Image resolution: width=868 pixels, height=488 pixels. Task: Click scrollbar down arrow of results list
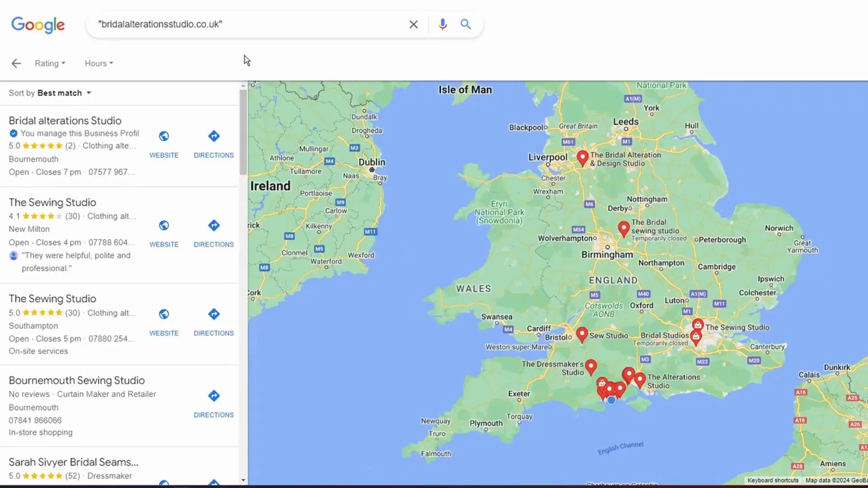(243, 480)
